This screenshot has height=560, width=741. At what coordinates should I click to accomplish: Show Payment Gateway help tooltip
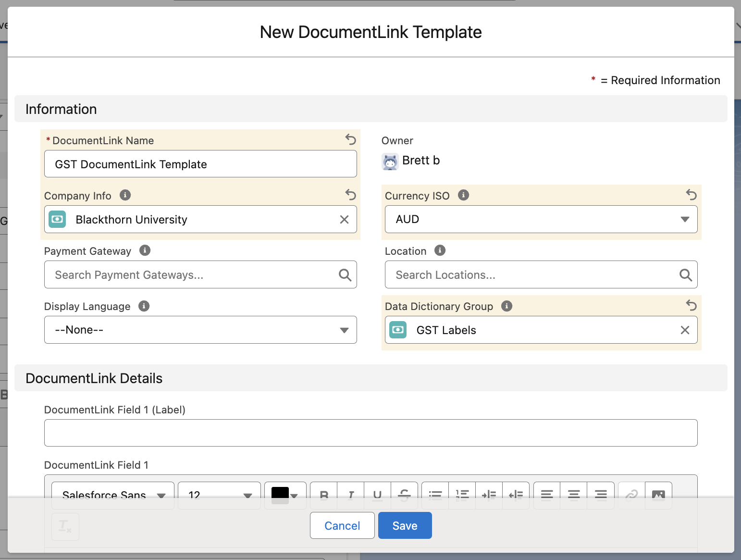145,250
